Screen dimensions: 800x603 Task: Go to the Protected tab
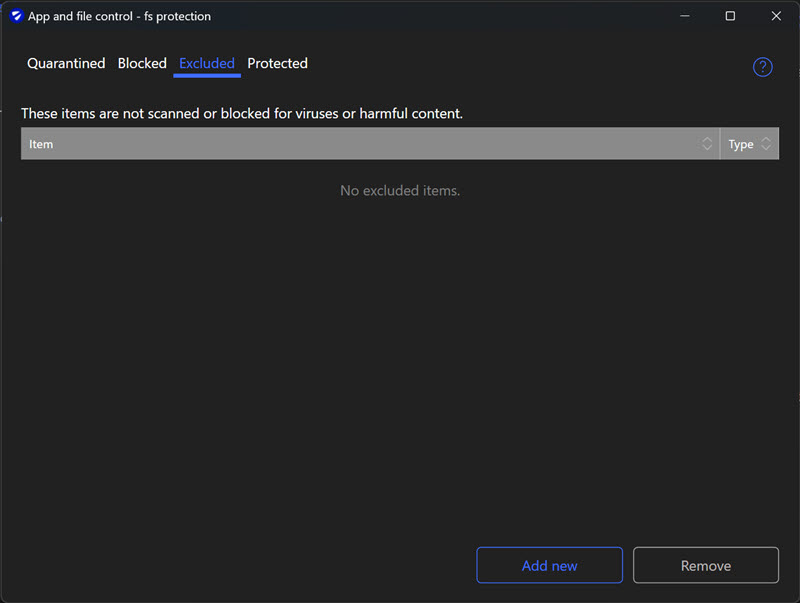(277, 63)
